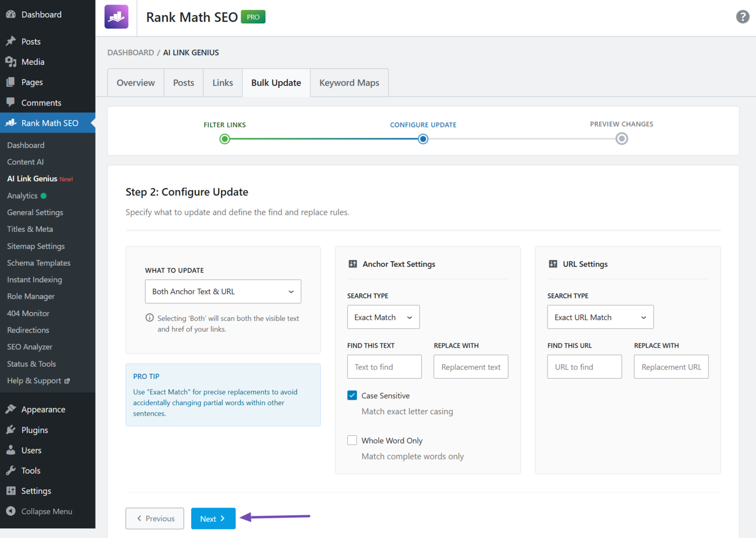Click the URL to find field

coord(585,367)
